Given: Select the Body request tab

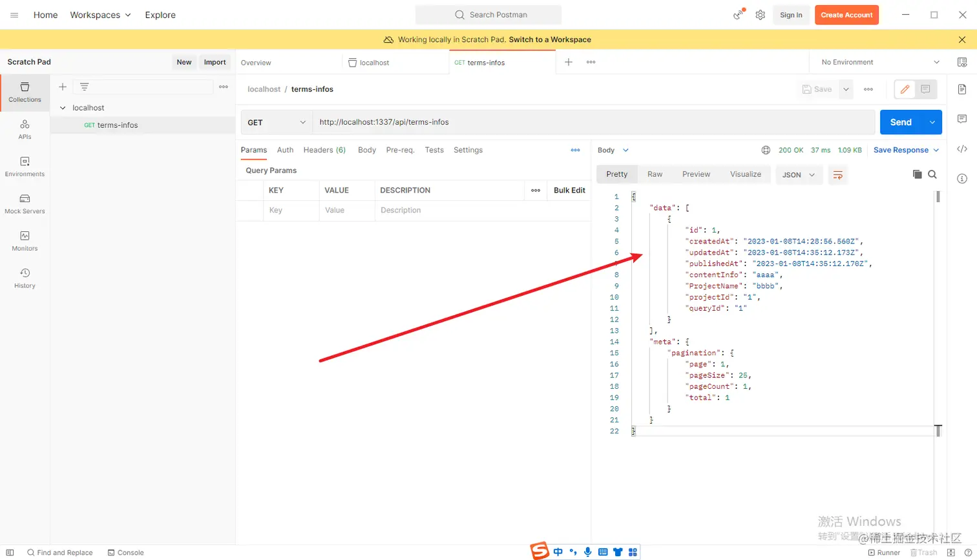Looking at the screenshot, I should (367, 150).
